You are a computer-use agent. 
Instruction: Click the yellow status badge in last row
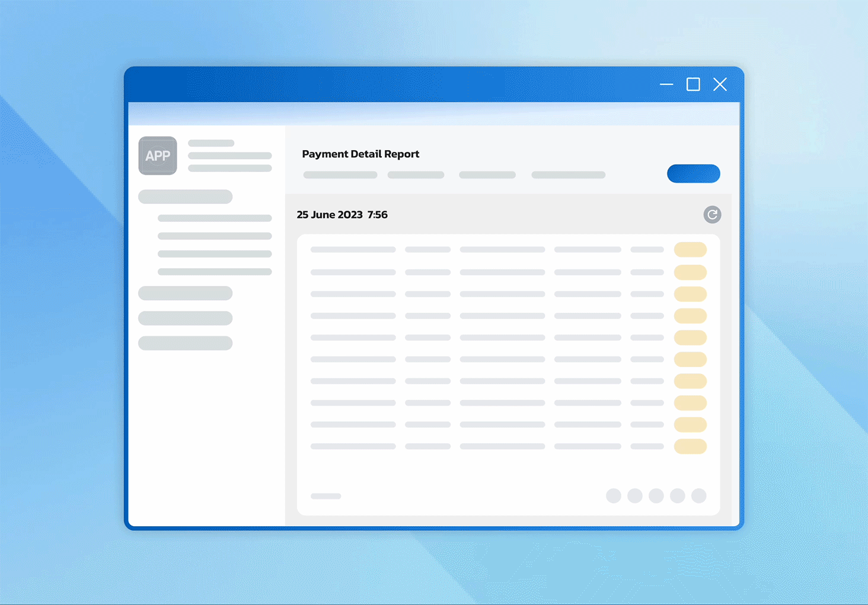click(x=690, y=446)
